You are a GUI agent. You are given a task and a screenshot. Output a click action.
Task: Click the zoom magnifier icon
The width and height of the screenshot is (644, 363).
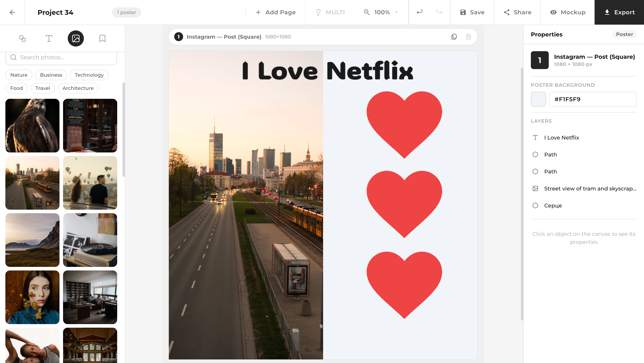367,12
